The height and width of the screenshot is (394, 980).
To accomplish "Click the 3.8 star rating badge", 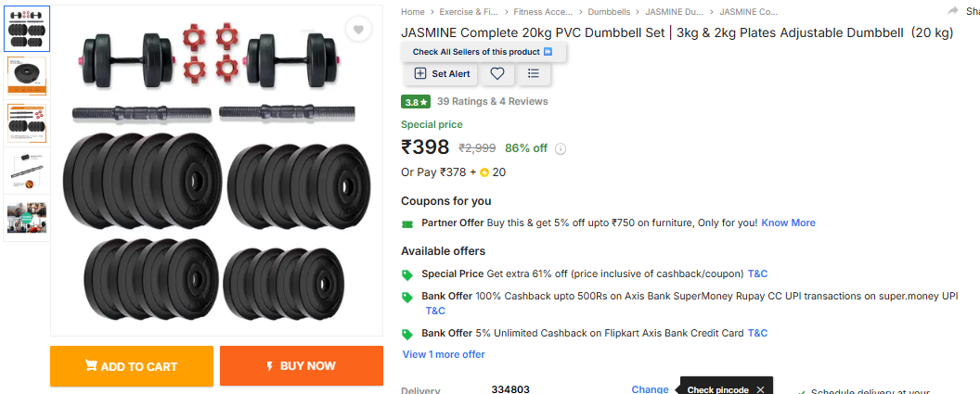I will pos(415,101).
